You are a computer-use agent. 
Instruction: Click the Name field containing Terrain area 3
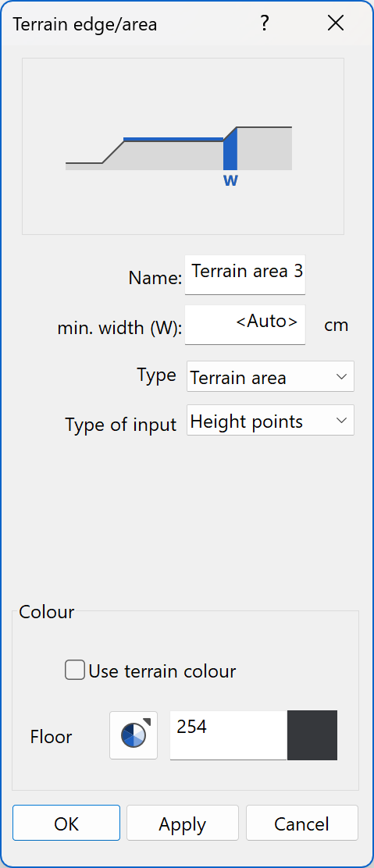[x=245, y=275]
